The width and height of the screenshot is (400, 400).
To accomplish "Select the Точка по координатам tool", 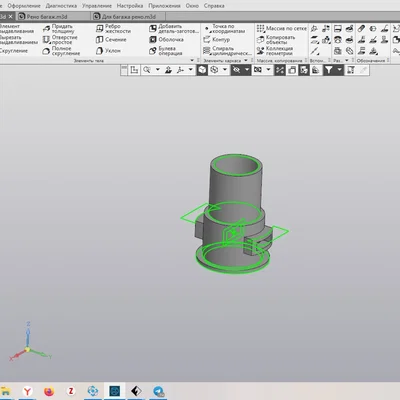I will [x=225, y=29].
